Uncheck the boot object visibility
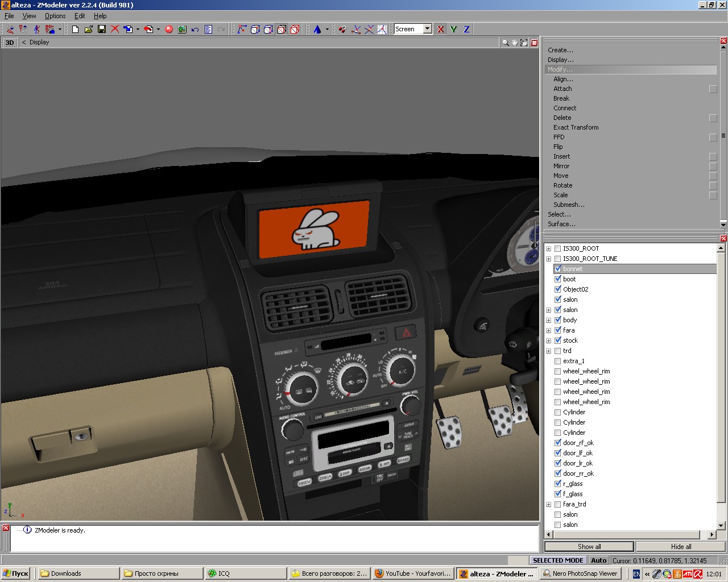728x582 pixels. [558, 279]
